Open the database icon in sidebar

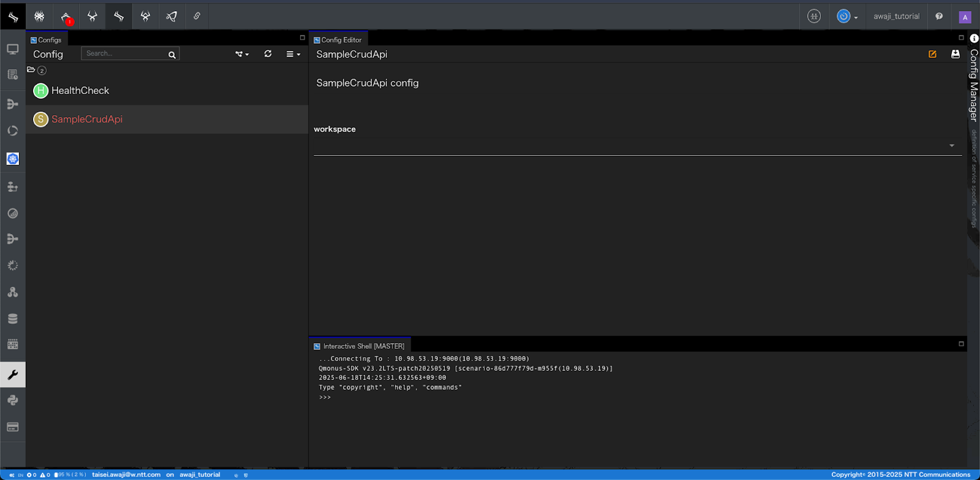pos(13,319)
